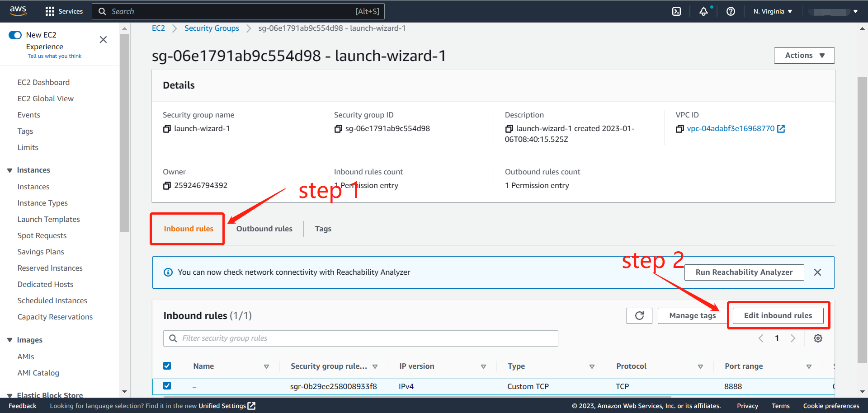Open the N. Virginia region selector

click(x=773, y=11)
